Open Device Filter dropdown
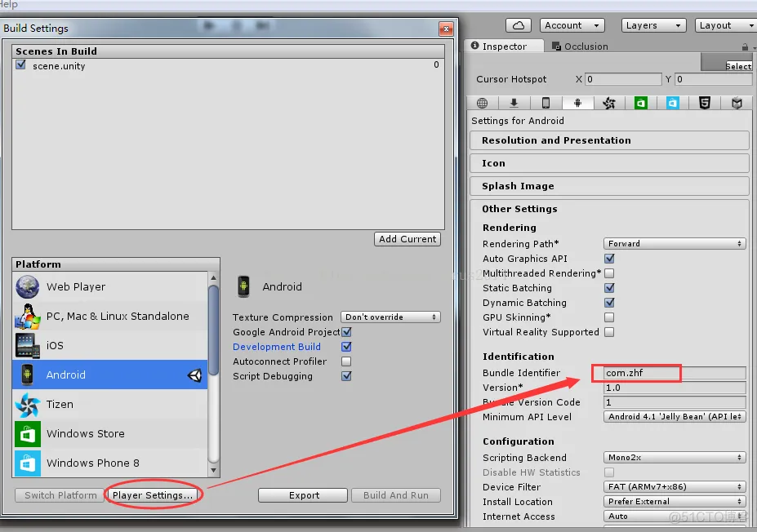This screenshot has width=757, height=532. [x=675, y=486]
